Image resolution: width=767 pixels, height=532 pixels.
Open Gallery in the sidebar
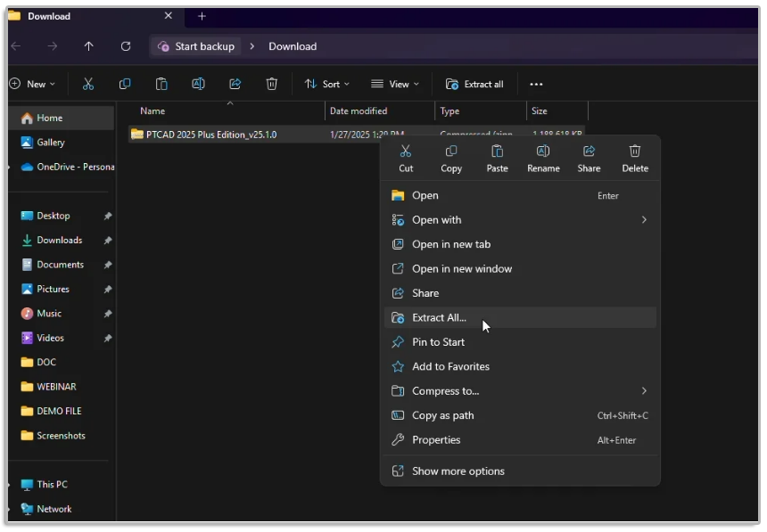pyautogui.click(x=43, y=143)
